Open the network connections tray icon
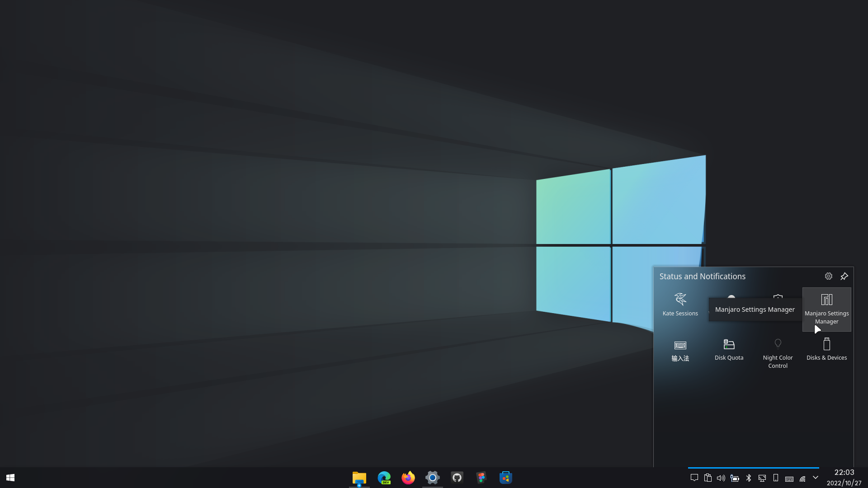868x488 pixels. (802, 478)
